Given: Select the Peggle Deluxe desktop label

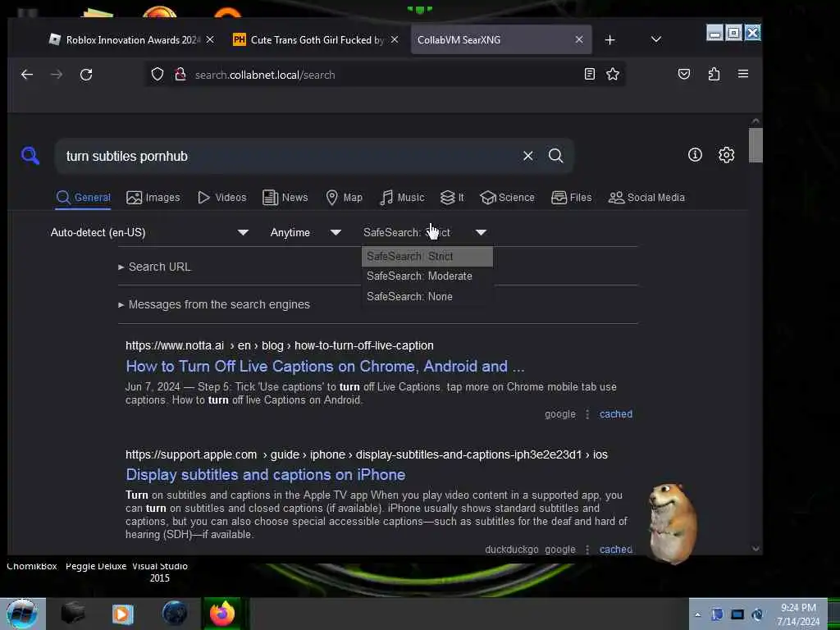Looking at the screenshot, I should tap(96, 566).
